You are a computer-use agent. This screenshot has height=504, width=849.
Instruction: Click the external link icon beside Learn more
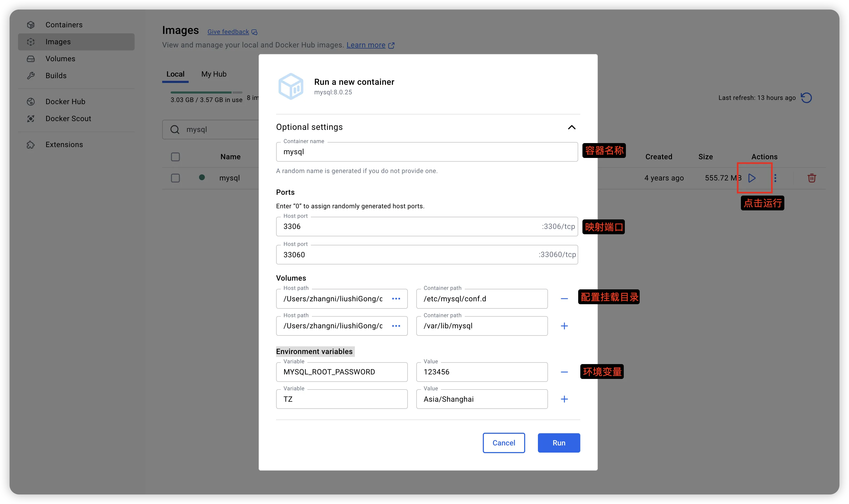391,45
